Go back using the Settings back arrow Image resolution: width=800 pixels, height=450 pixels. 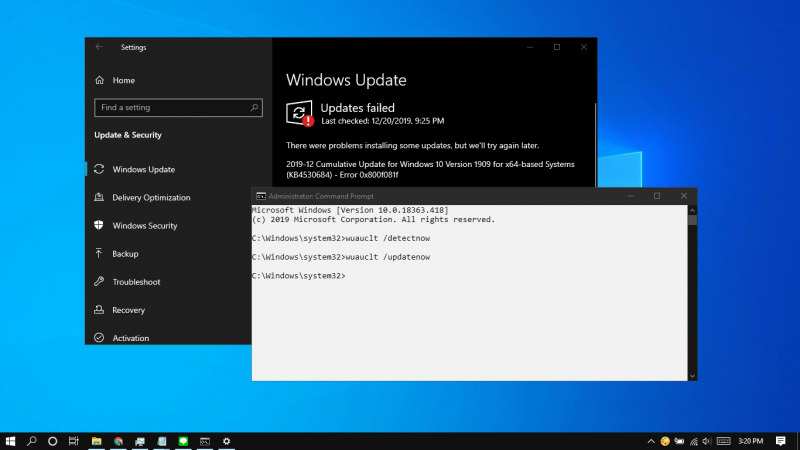pos(99,47)
